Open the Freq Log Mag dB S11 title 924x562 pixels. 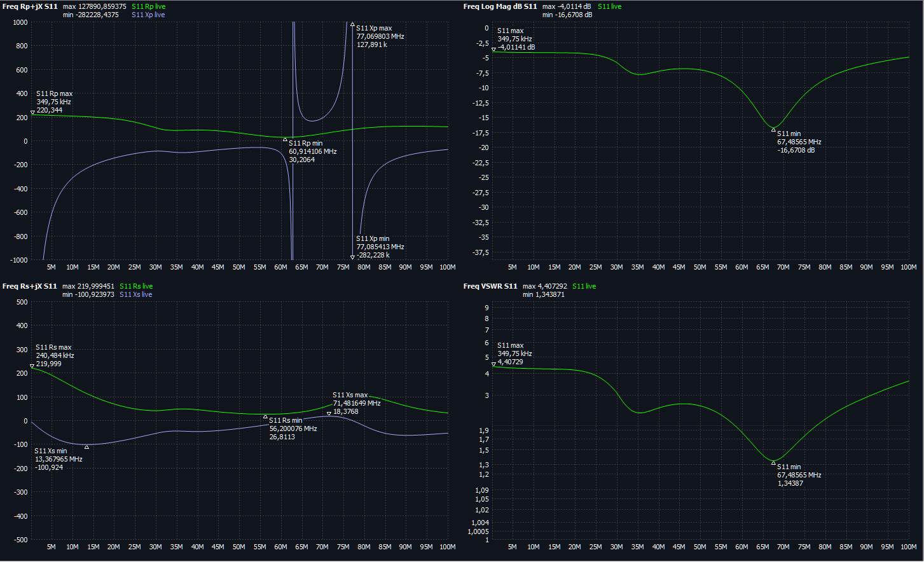click(500, 6)
